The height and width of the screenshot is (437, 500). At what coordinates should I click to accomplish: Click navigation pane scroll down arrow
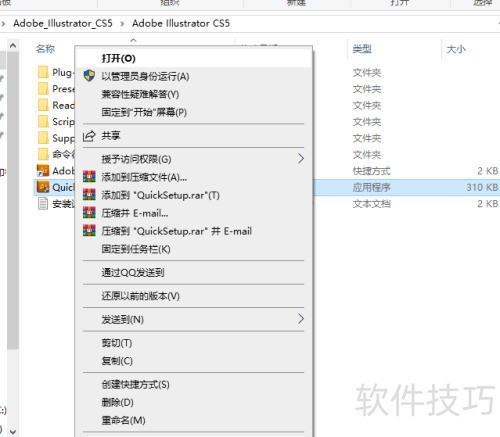click(x=13, y=432)
